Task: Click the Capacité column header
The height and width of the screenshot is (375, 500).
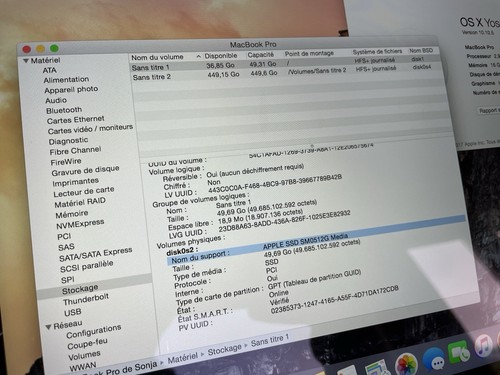Action: click(261, 55)
